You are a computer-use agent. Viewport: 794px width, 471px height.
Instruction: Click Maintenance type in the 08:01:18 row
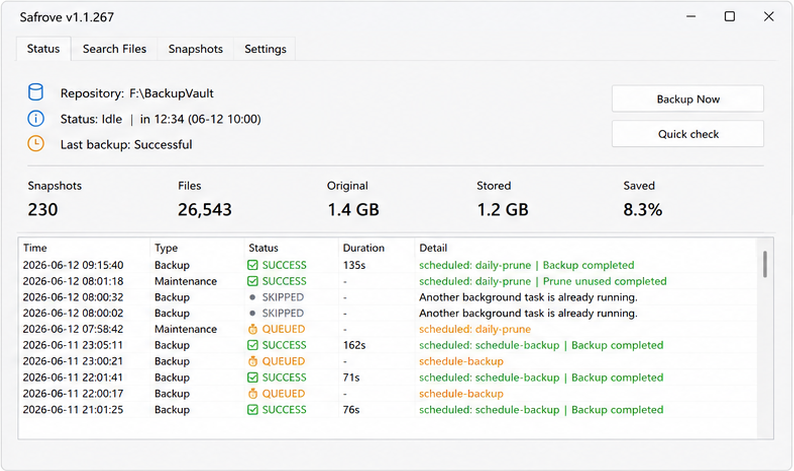tap(185, 281)
